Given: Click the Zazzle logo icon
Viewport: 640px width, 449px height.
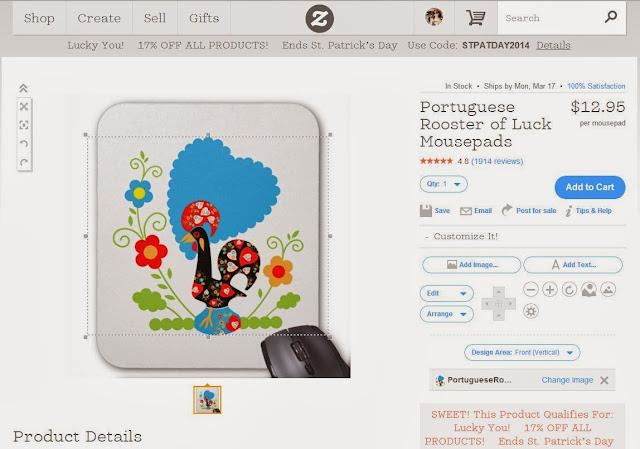Looking at the screenshot, I should [x=320, y=18].
